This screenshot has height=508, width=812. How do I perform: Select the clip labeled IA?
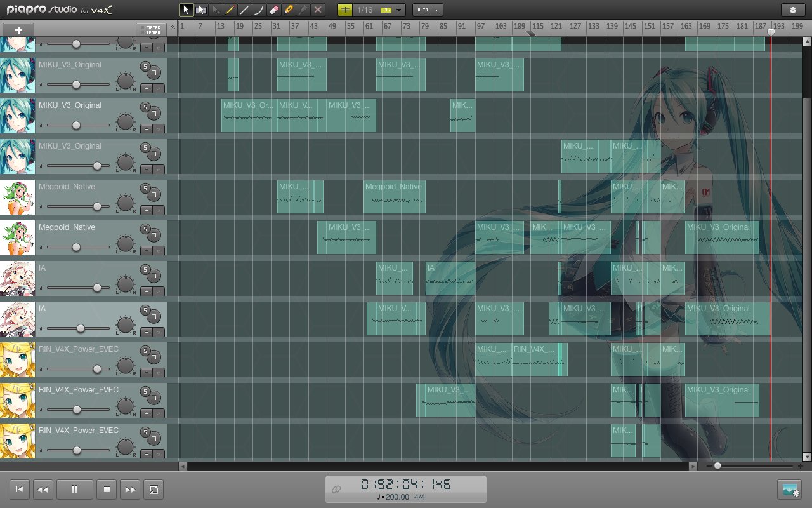(450, 278)
